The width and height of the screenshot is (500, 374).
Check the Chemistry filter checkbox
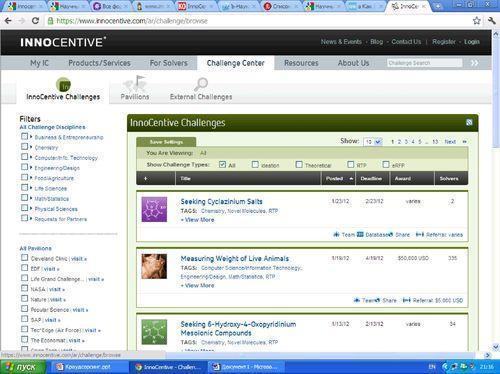click(x=24, y=146)
